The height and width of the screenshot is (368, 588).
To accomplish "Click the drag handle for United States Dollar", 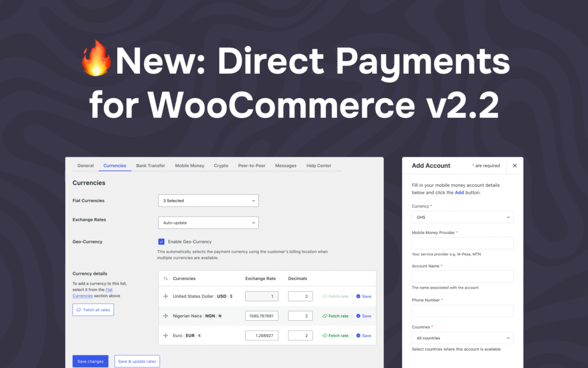I will [x=165, y=296].
